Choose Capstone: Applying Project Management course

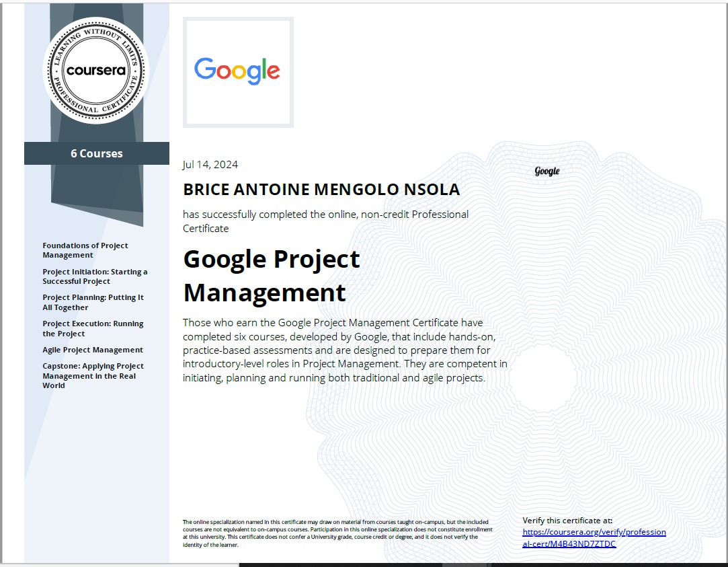pyautogui.click(x=93, y=375)
